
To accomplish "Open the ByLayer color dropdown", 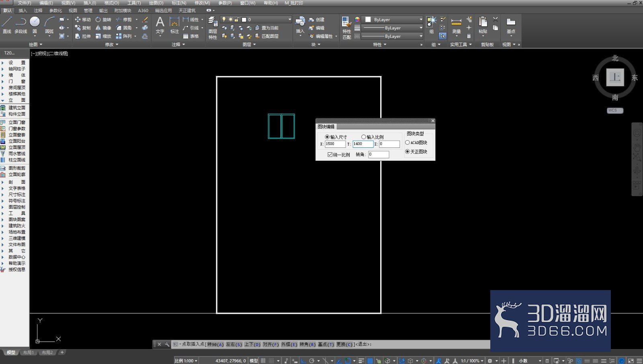I will pos(393,19).
